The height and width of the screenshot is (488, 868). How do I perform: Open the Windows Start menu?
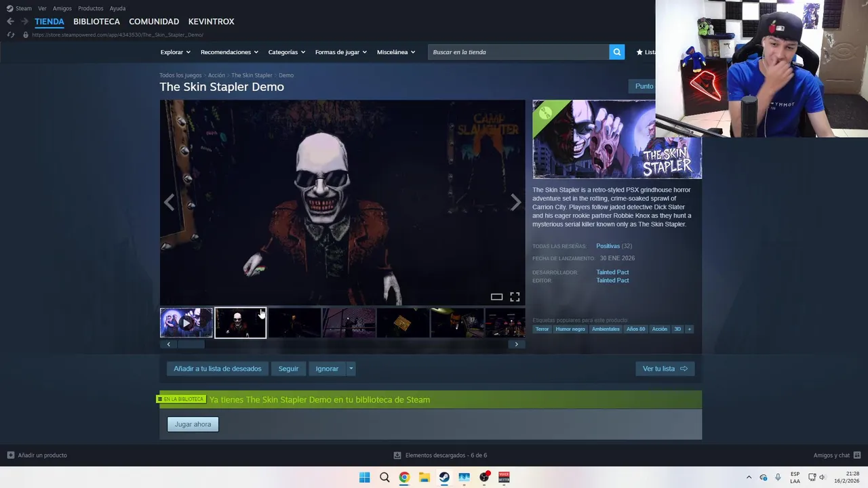coord(364,477)
